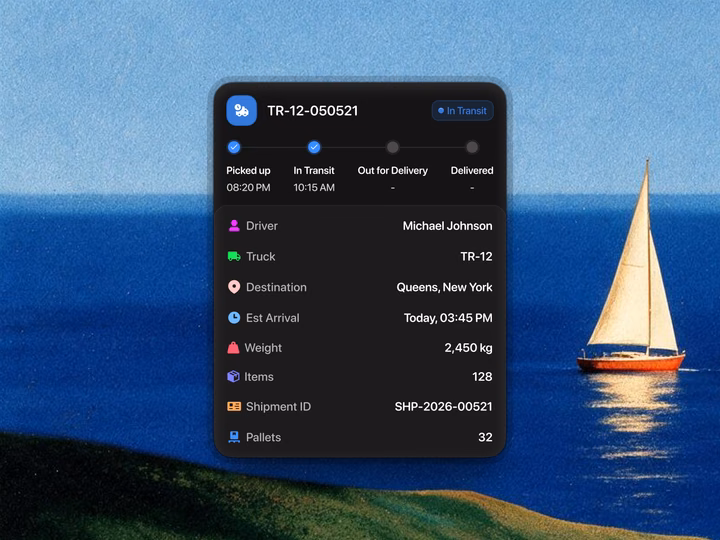
Task: Click the TR-12-050521 tracking title
Action: click(x=313, y=111)
